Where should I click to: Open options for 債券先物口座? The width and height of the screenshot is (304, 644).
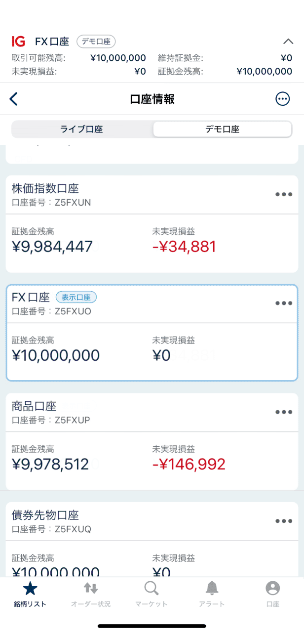pos(284,520)
